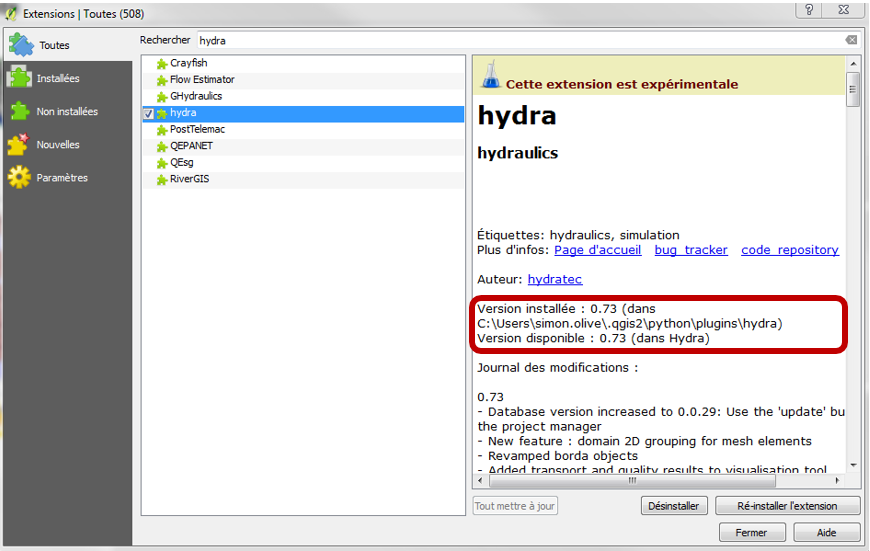Open the hydratec author link
Image resolution: width=870 pixels, height=551 pixels.
pos(555,280)
